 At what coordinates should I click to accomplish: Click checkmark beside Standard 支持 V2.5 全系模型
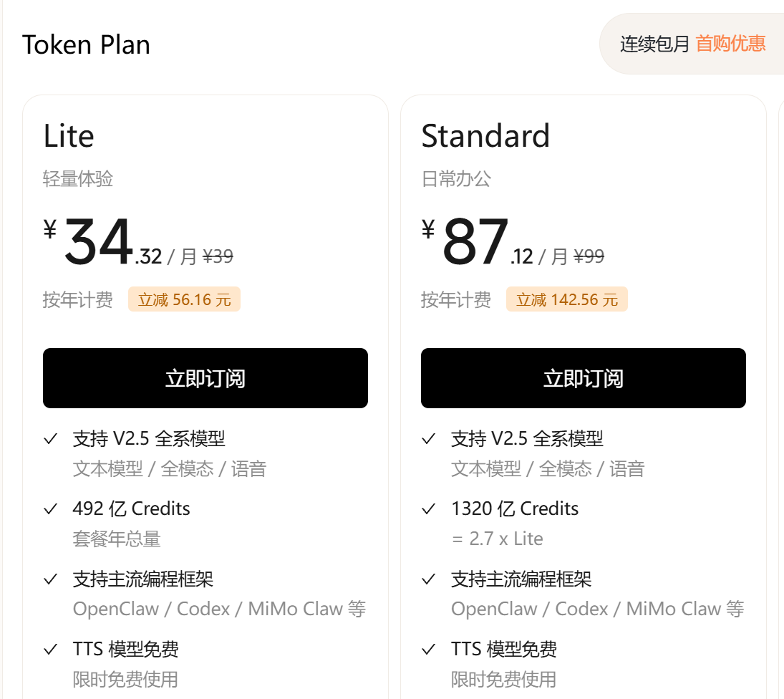(428, 439)
